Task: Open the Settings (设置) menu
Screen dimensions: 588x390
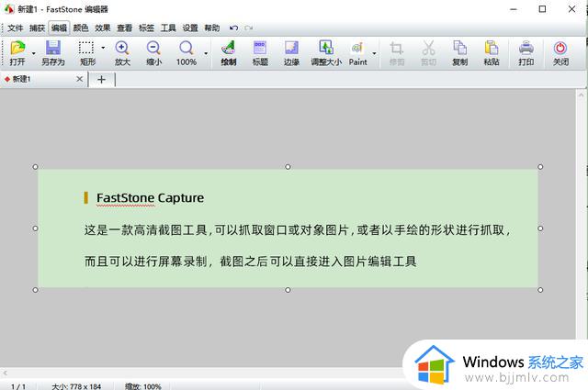Action: pos(190,28)
